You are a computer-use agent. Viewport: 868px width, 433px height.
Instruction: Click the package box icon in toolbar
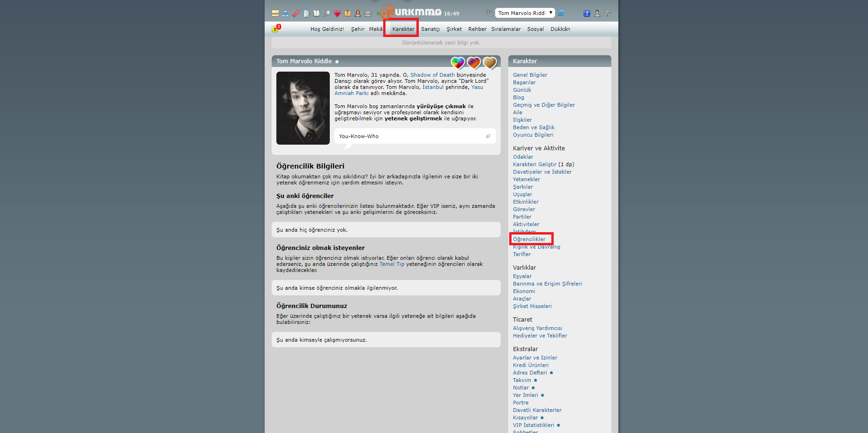click(x=348, y=14)
